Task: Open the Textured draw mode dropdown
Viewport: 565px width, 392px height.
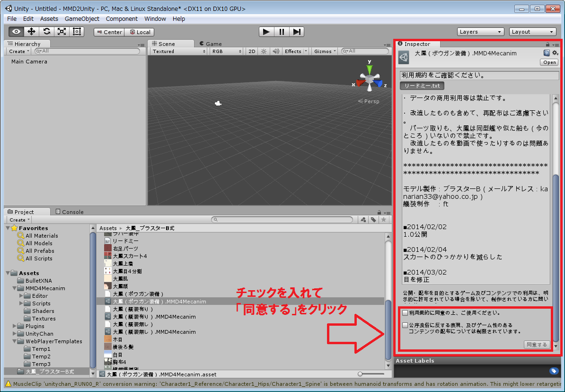Action: pos(179,51)
